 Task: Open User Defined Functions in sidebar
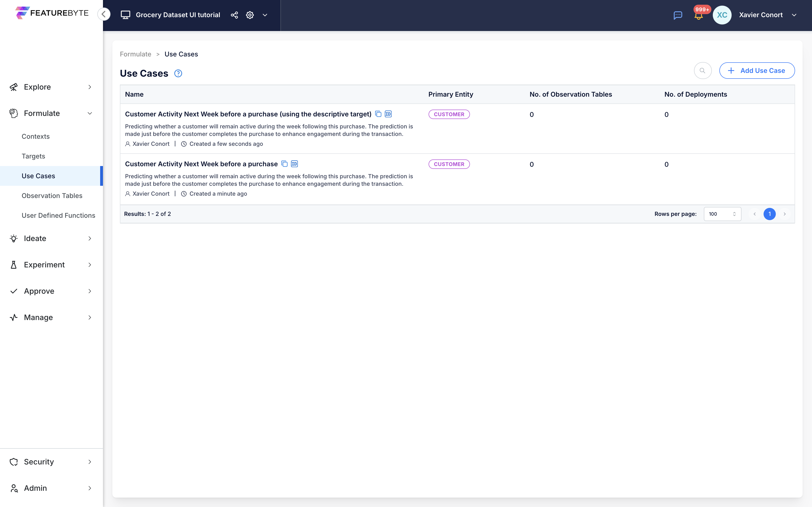coord(58,215)
